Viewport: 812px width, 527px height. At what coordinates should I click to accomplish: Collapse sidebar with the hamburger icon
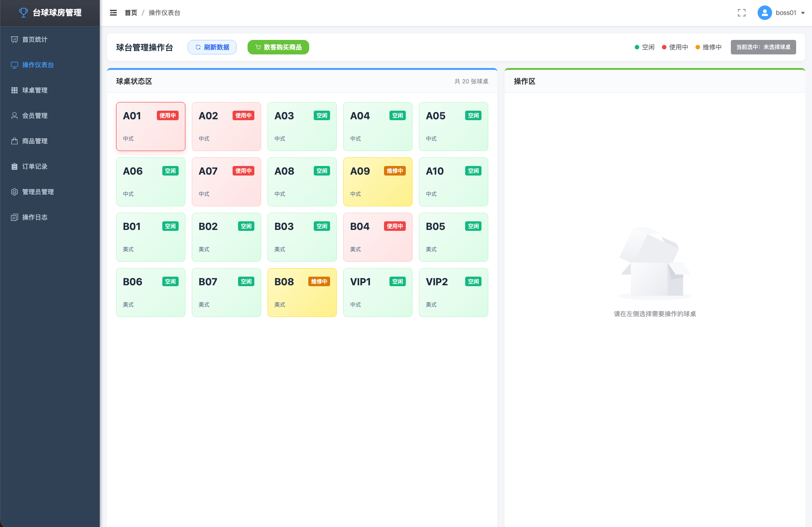coord(113,13)
